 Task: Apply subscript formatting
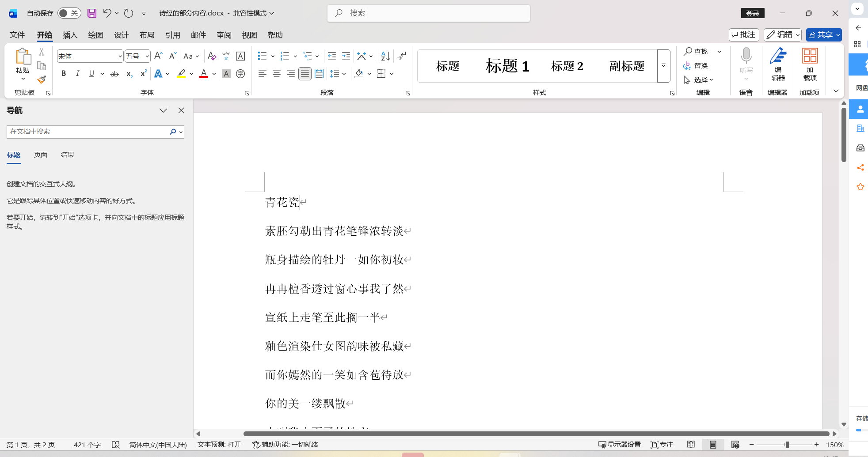[x=129, y=74]
